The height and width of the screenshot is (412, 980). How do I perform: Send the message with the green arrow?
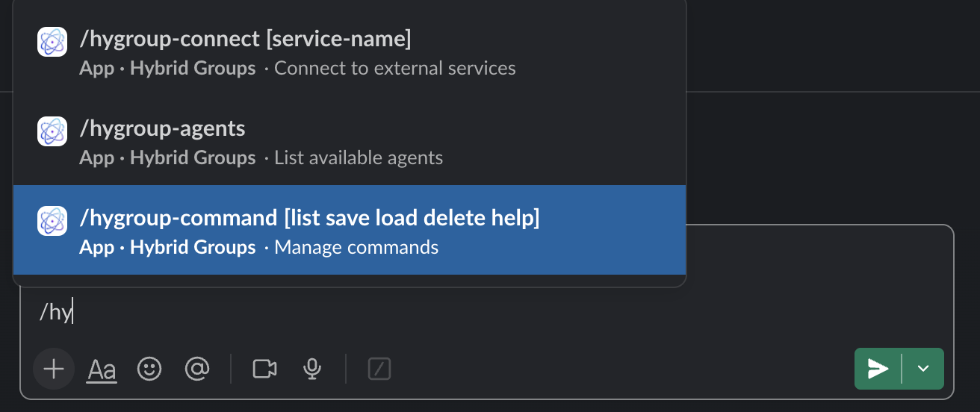pos(878,369)
